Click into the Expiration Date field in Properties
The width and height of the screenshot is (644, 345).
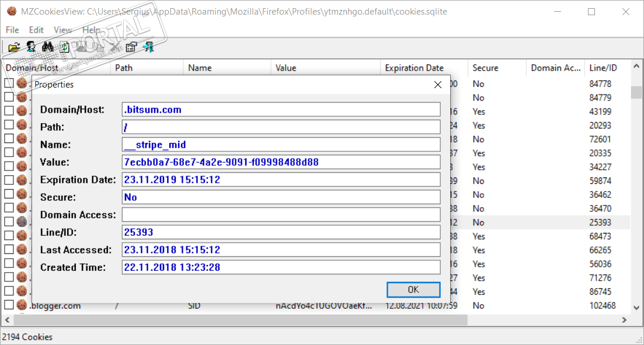[x=281, y=179]
